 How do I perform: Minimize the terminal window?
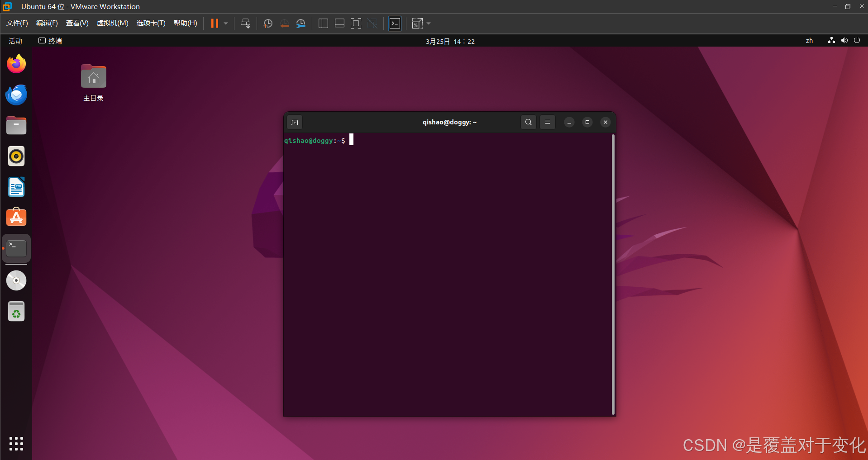(x=569, y=122)
